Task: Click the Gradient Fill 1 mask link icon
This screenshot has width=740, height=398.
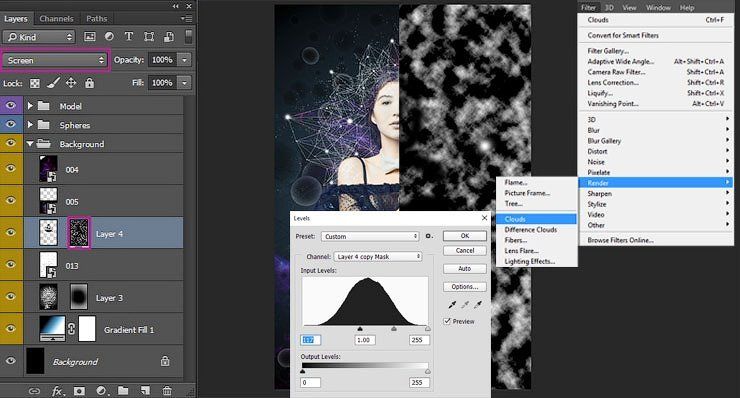Action: click(71, 329)
